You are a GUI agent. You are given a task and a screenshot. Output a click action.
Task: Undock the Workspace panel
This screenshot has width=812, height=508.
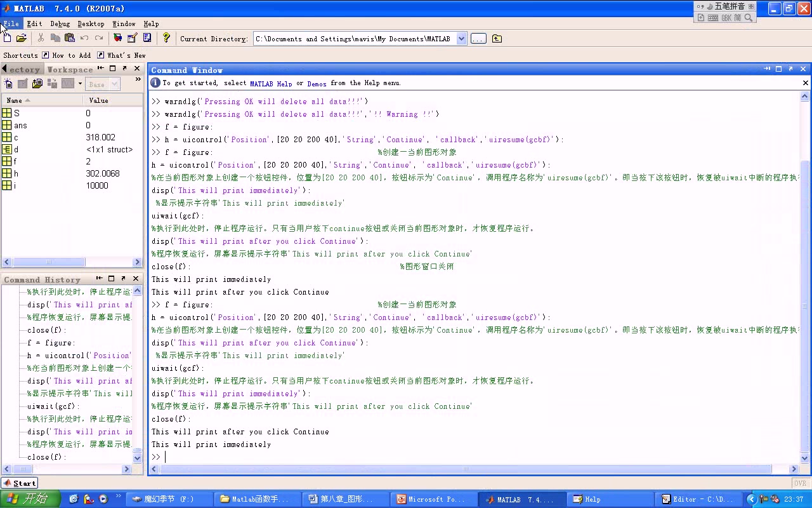point(124,68)
